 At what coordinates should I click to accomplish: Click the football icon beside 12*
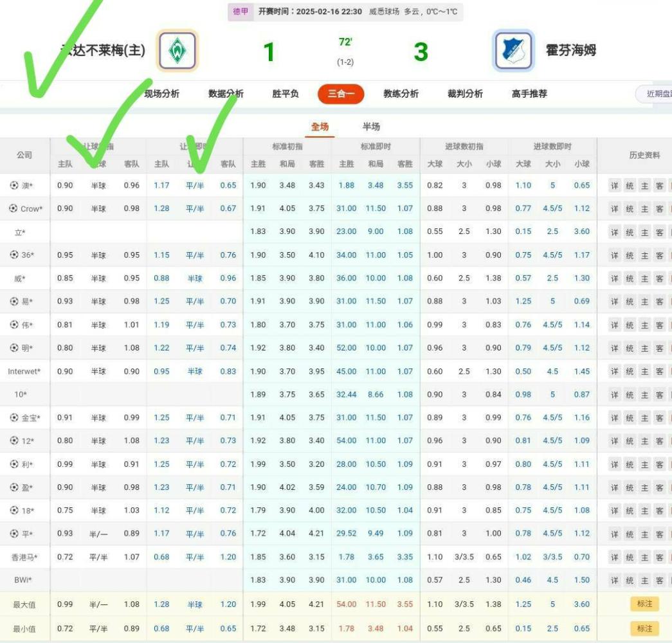[14, 440]
